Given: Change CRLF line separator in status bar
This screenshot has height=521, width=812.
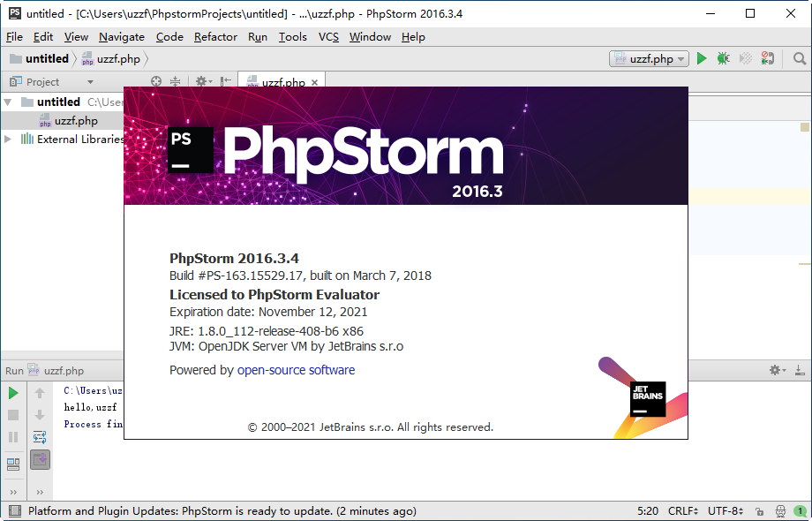Looking at the screenshot, I should 683,511.
